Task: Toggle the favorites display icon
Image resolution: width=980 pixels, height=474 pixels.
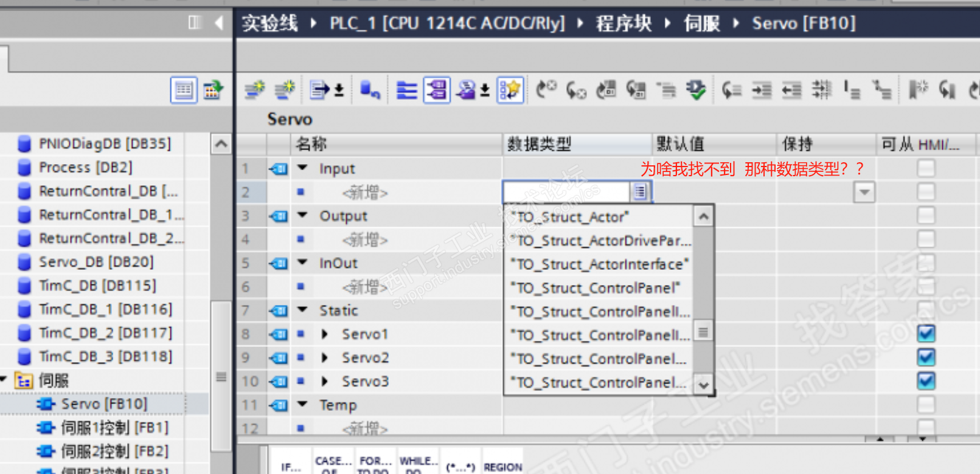Action: tap(510, 91)
